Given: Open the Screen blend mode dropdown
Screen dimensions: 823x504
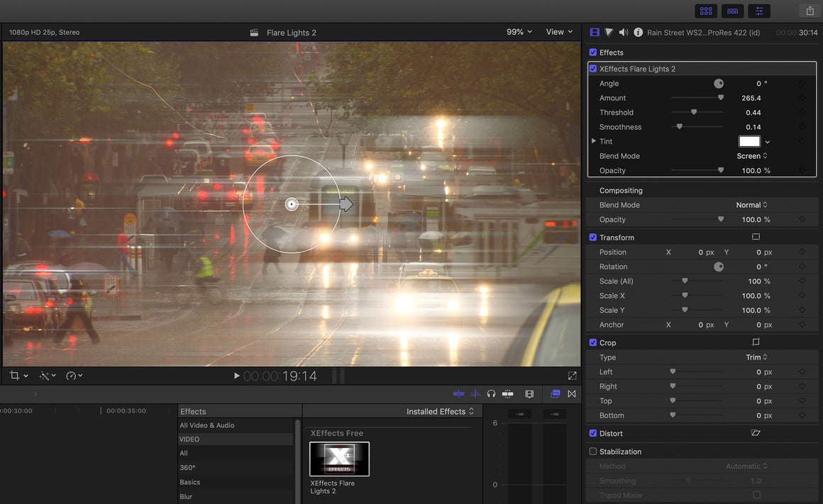Looking at the screenshot, I should pyautogui.click(x=752, y=156).
